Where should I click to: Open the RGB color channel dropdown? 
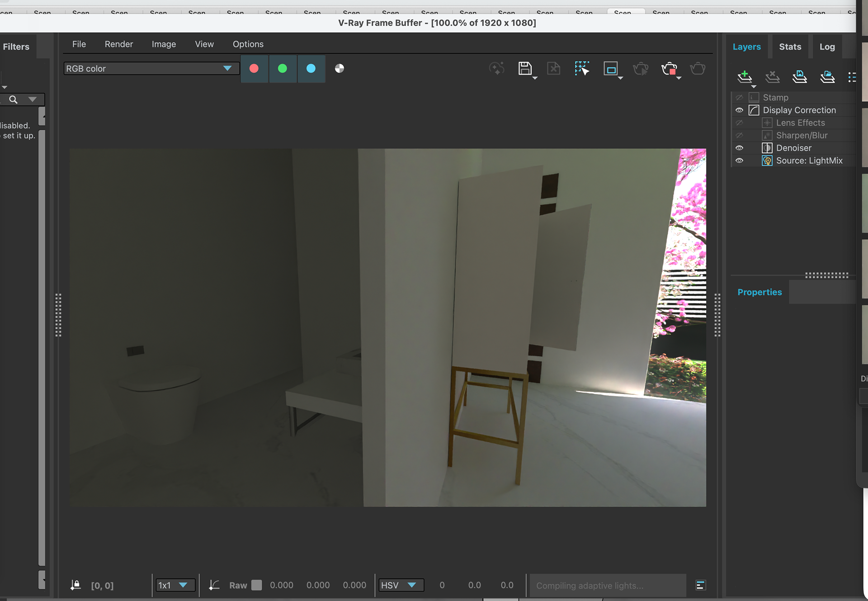(151, 68)
